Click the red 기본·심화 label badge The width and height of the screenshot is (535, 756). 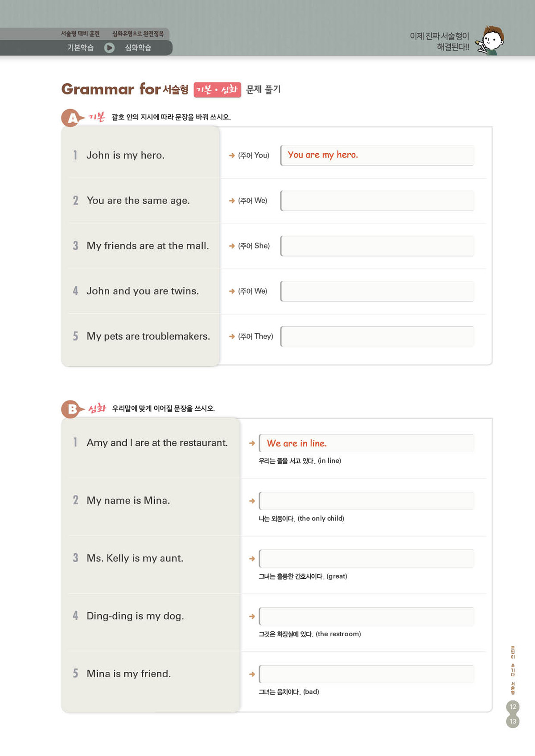coord(218,90)
